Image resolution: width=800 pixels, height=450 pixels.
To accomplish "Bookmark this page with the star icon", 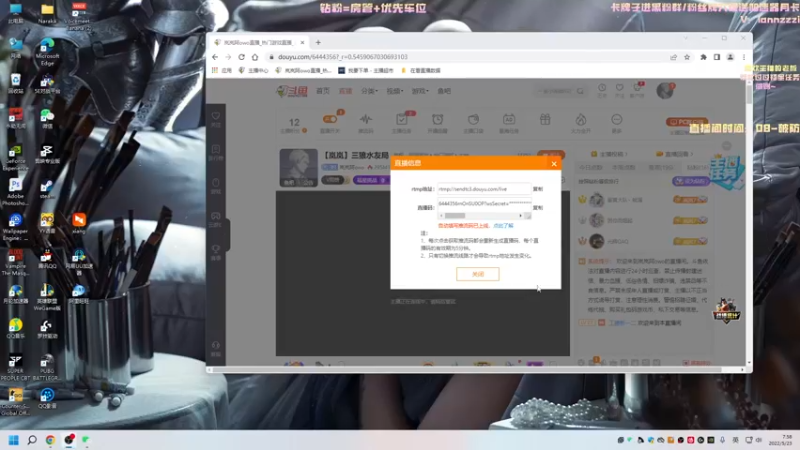I will pyautogui.click(x=687, y=57).
